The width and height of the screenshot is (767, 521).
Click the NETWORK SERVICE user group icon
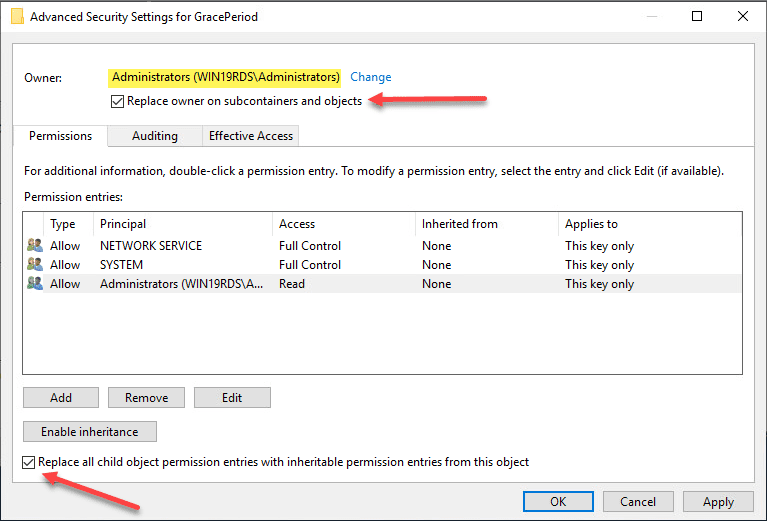(x=35, y=246)
